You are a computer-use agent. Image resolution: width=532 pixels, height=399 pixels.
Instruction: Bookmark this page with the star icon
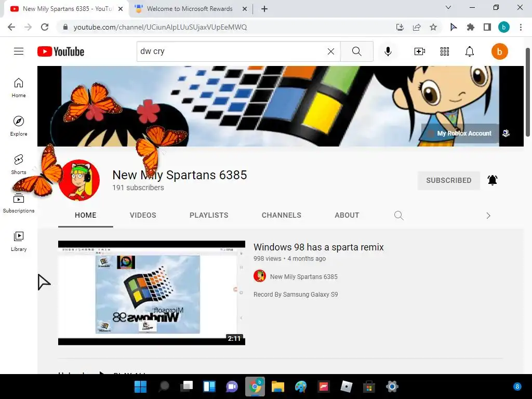pos(433,27)
